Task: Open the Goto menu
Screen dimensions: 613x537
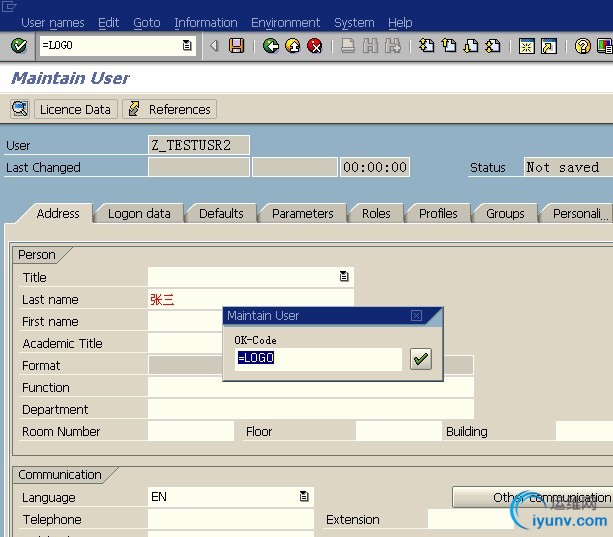Action: point(147,23)
